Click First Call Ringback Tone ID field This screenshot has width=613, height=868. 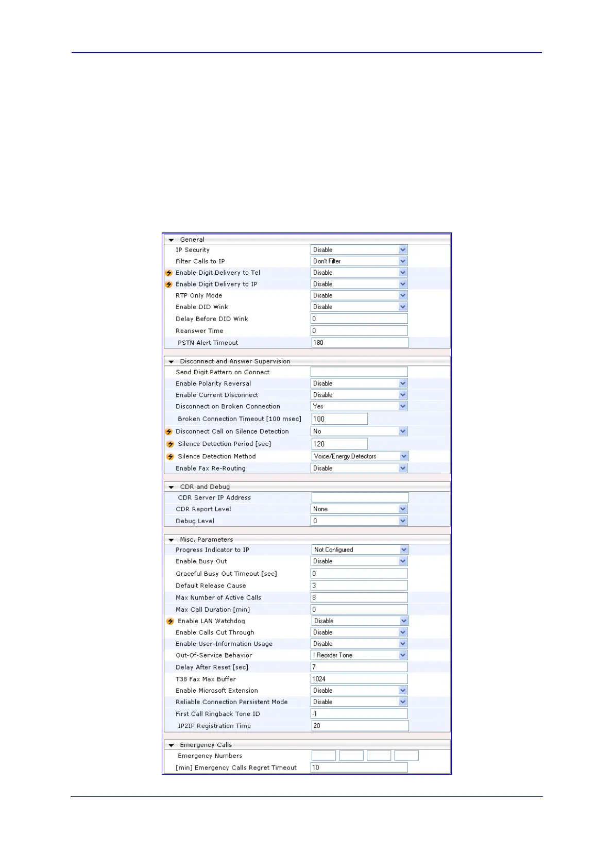pyautogui.click(x=359, y=714)
